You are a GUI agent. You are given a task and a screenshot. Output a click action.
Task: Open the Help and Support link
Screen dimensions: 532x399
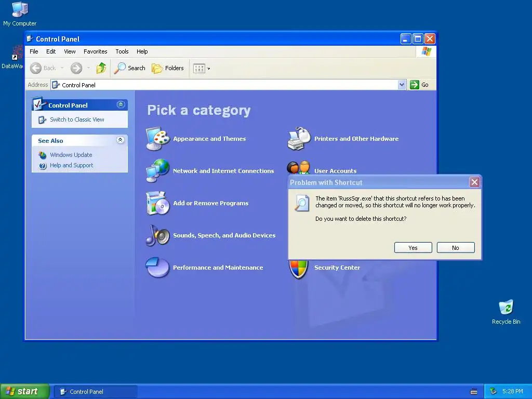(x=71, y=165)
